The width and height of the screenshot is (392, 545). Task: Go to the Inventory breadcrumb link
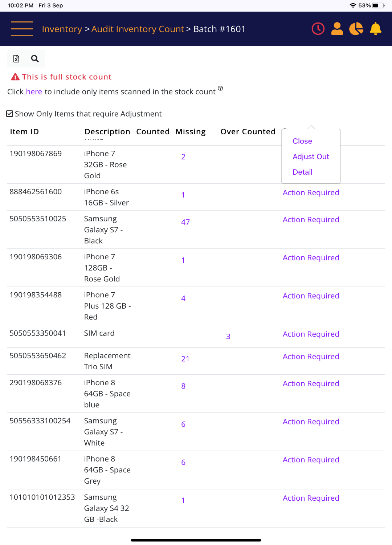coord(62,29)
